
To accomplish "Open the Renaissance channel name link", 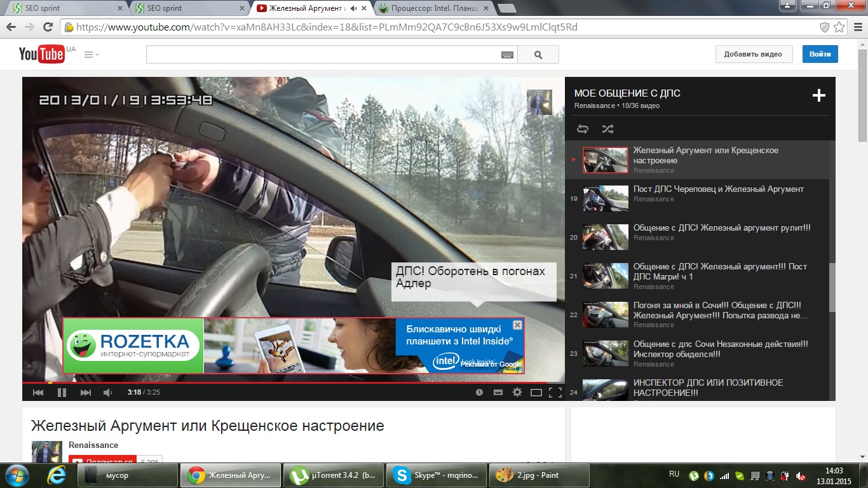I will coord(93,445).
